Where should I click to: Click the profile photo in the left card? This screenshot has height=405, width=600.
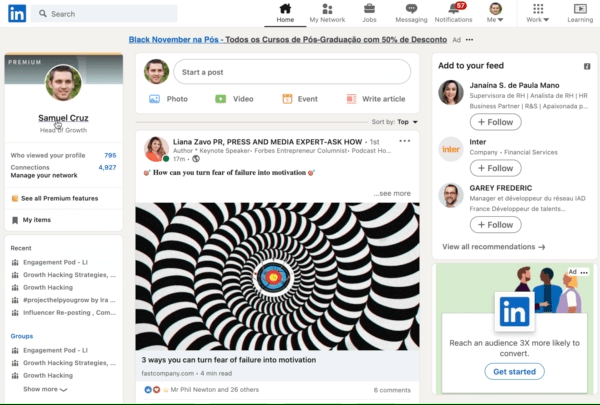[x=64, y=83]
